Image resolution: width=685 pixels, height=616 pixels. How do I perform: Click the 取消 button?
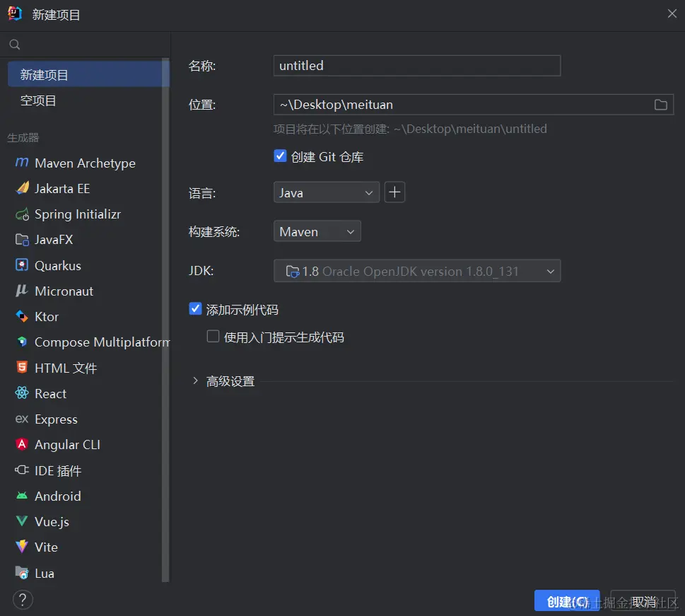pos(643,601)
